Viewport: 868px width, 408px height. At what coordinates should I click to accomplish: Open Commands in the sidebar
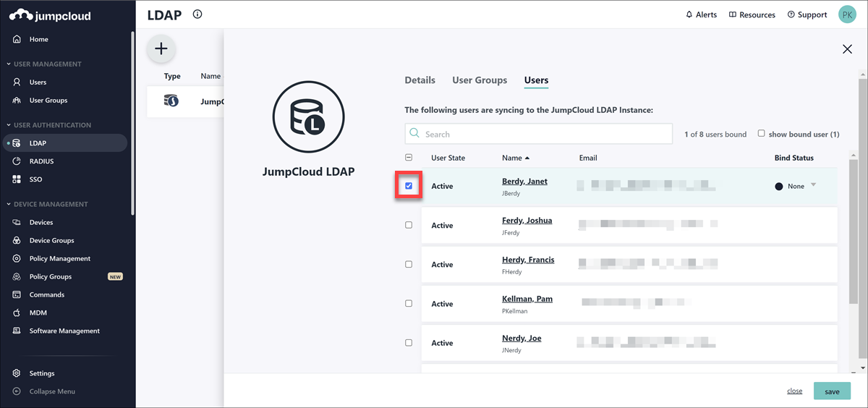[47, 295]
